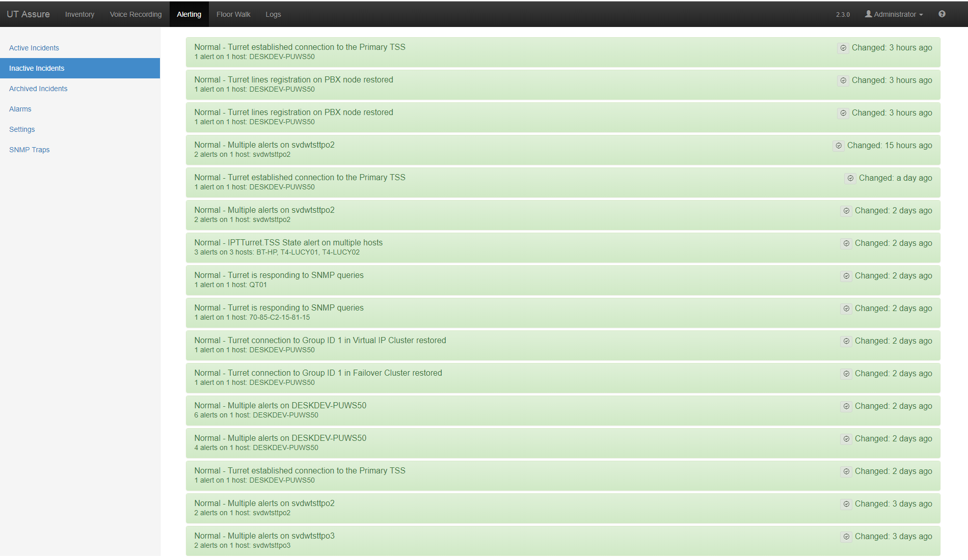Click '4 alerts on 1 host: DESKDEV-PUWS50' text
Screen dimensions: 968x560
tap(256, 448)
